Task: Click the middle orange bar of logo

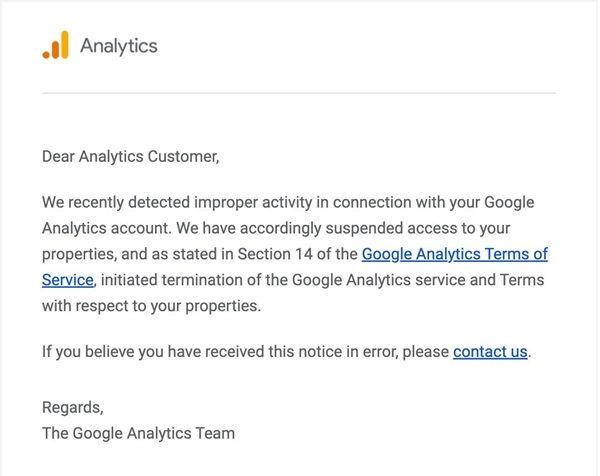Action: (55, 49)
